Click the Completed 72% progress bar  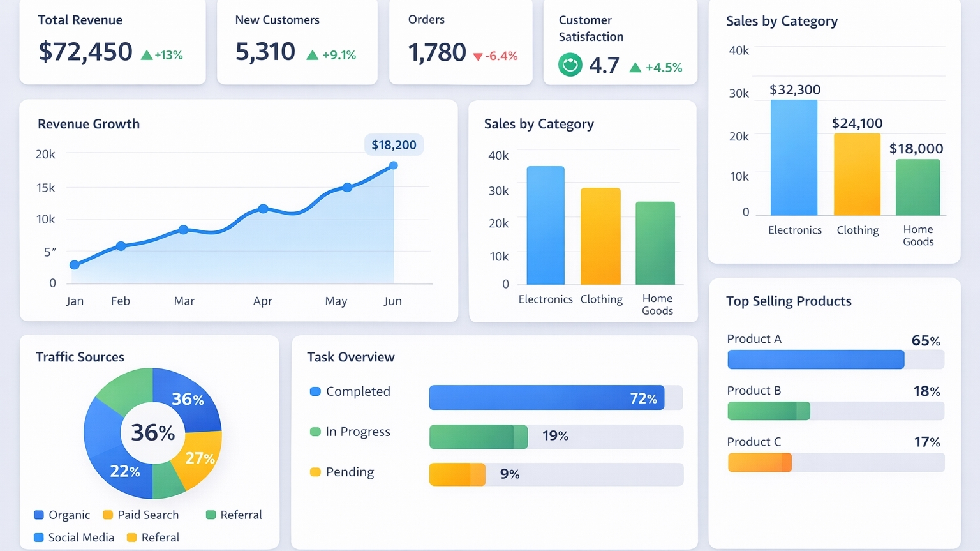(x=547, y=398)
